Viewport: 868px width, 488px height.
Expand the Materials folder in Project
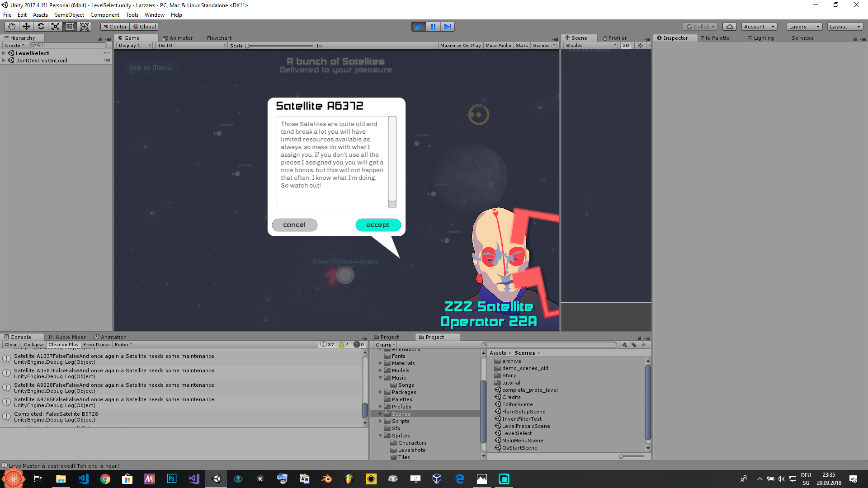click(381, 363)
